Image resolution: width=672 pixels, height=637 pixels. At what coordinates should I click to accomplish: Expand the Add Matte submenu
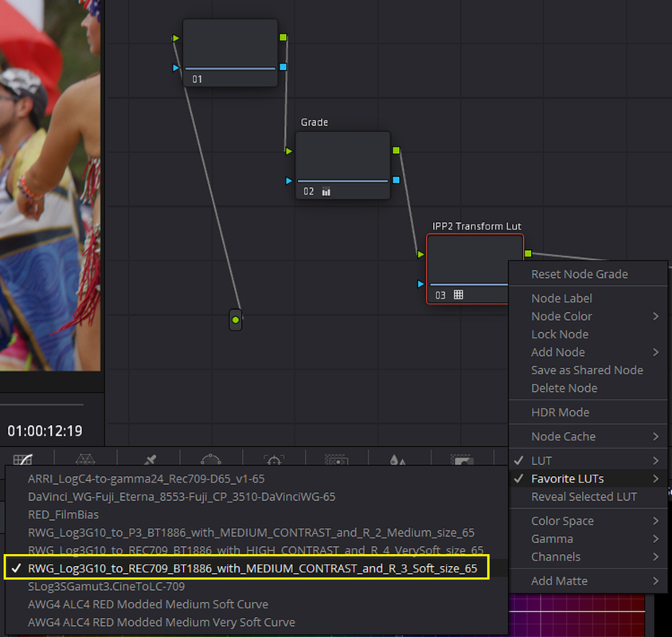coord(588,580)
